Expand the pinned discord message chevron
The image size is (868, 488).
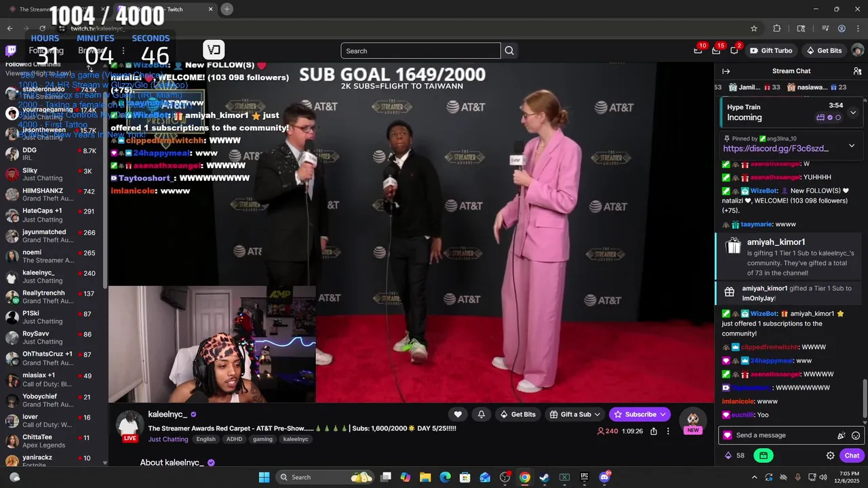point(852,146)
